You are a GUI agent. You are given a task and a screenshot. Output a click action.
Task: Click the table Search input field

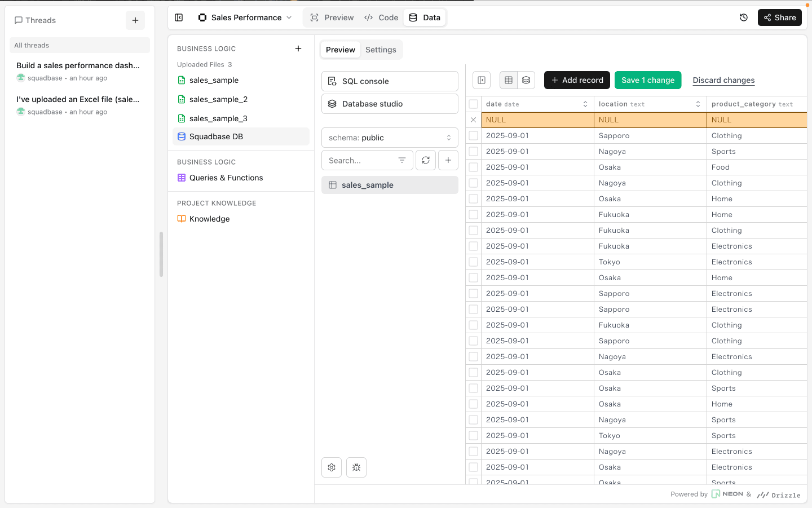361,160
